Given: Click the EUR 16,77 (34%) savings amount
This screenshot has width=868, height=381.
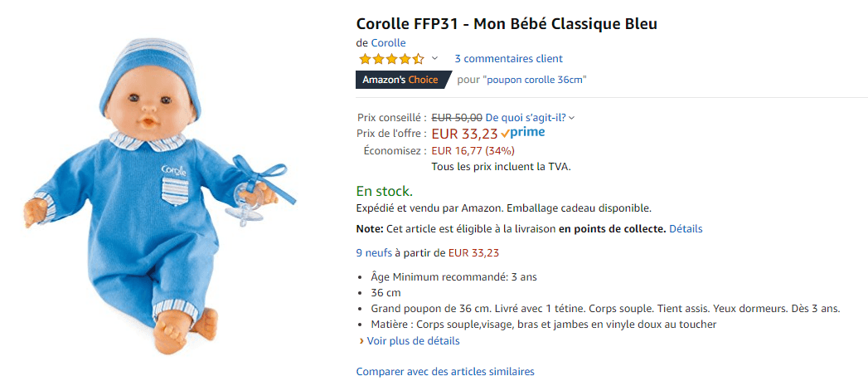Looking at the screenshot, I should (473, 151).
